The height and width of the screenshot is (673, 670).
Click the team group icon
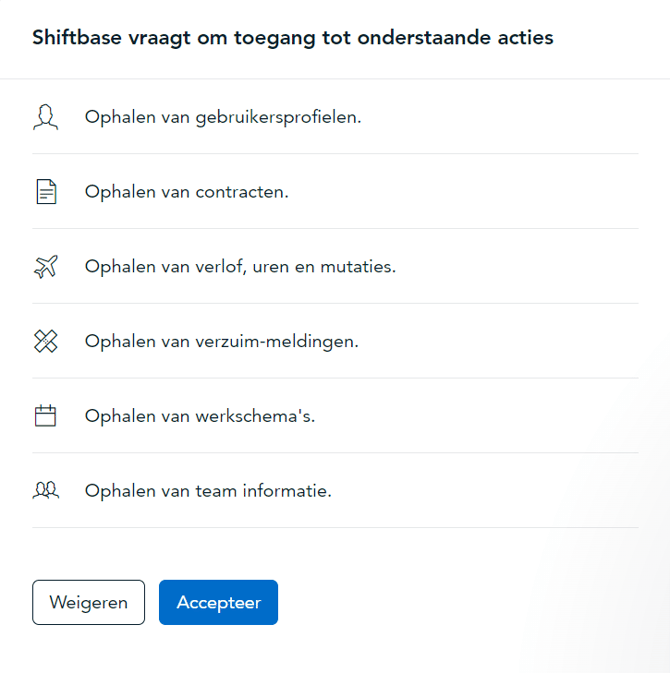pos(46,491)
